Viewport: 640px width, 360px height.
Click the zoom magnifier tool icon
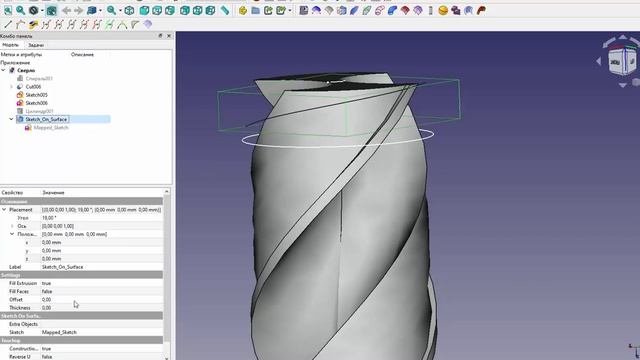[111, 11]
